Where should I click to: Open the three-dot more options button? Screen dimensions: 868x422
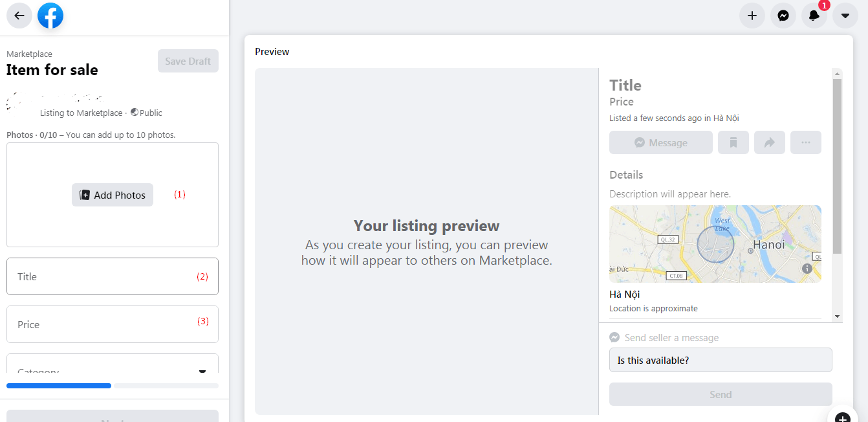[x=806, y=142]
